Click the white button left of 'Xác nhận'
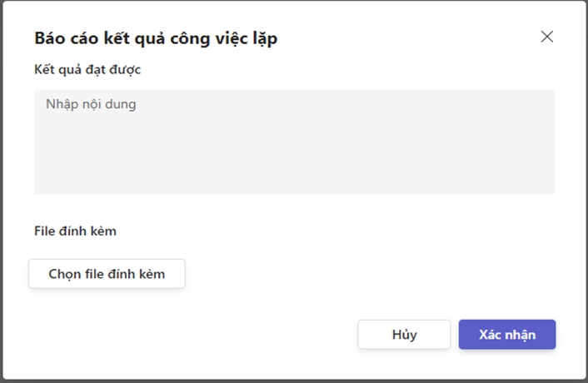Screen dimensions: 588x383 tap(404, 335)
